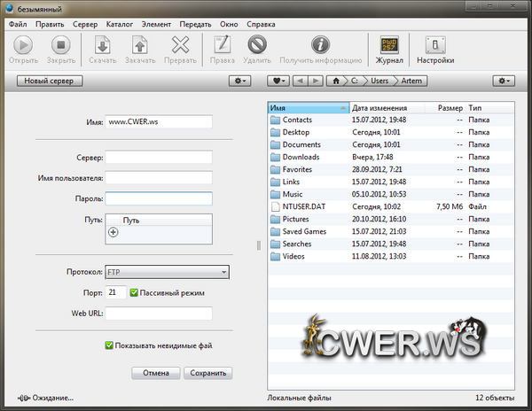Open the Сервер menu
Viewport: 532px width, 411px height.
[85, 24]
